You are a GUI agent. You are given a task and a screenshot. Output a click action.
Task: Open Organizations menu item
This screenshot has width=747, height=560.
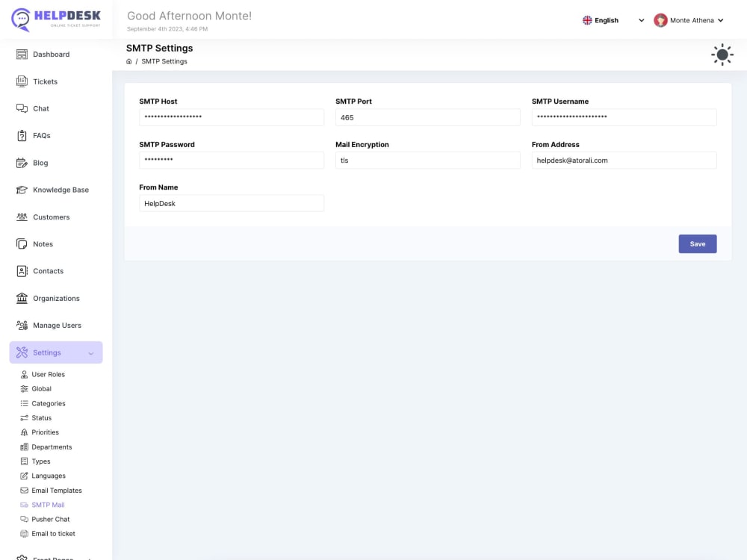(x=56, y=298)
